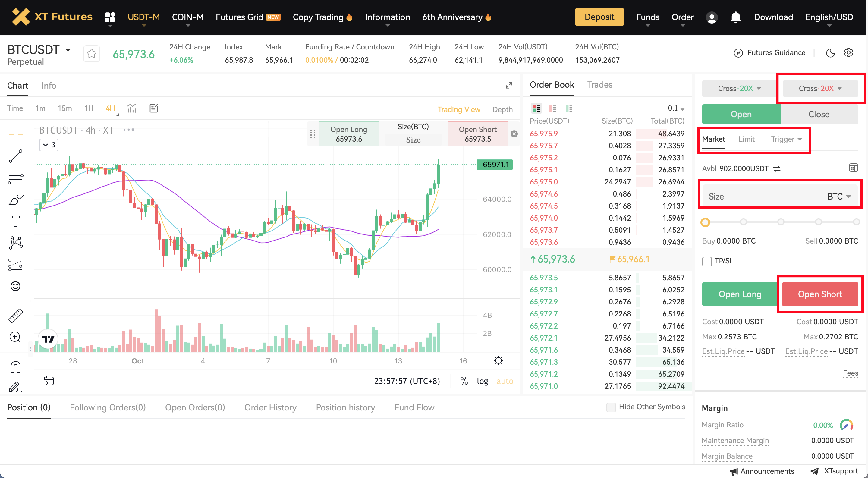Screen dimensions: 868x478
Task: Collapse the chart indicators legend showing 3
Action: 49,145
